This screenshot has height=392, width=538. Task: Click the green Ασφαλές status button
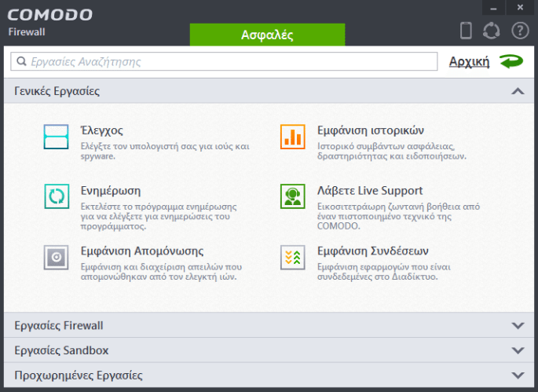pos(267,35)
